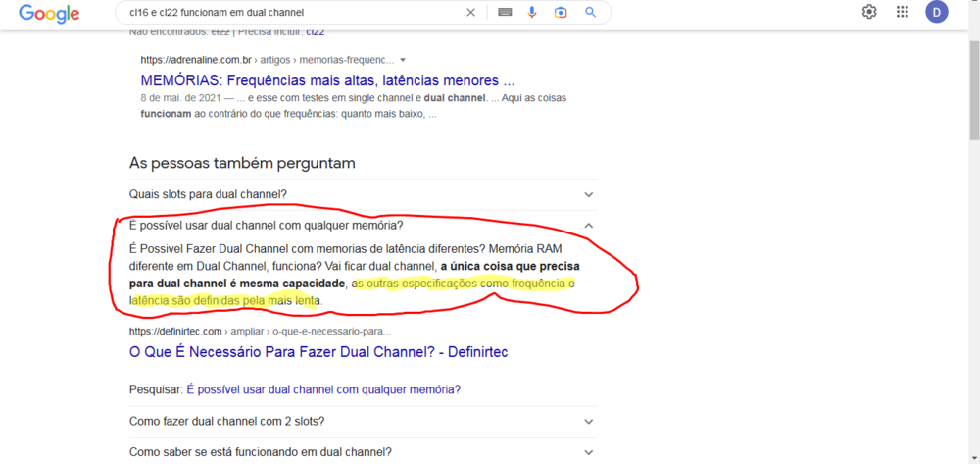Image resolution: width=980 pixels, height=464 pixels.
Task: Start voice search with the microphone icon
Action: point(532,12)
